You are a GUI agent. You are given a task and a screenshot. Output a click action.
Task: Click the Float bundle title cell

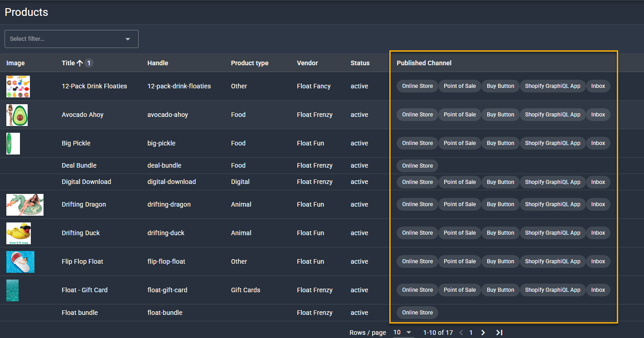pyautogui.click(x=80, y=313)
